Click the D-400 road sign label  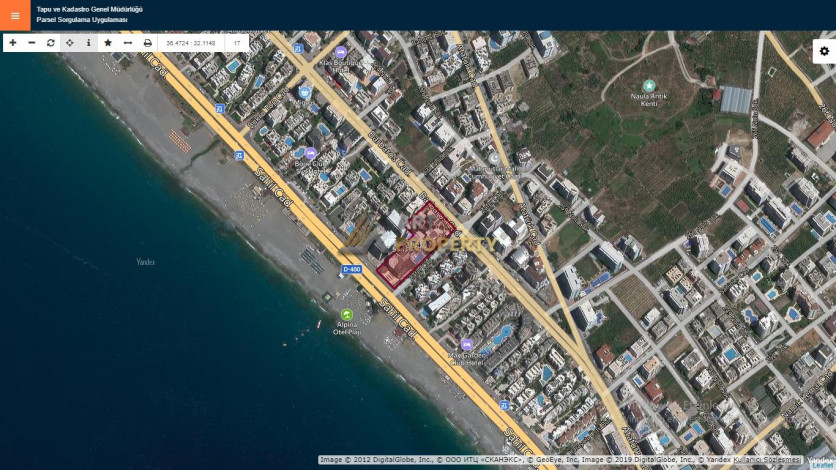[x=351, y=269]
